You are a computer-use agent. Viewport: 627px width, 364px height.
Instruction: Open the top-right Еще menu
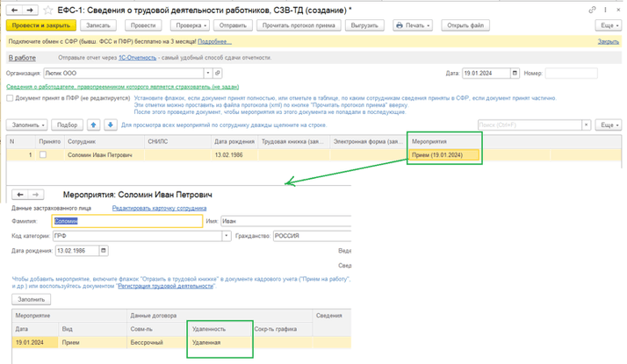point(605,25)
